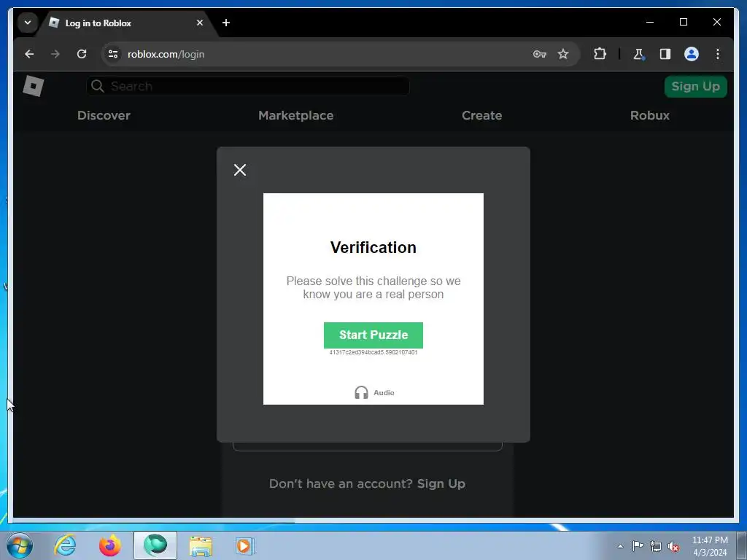747x560 pixels.
Task: Open the Discover menu item
Action: [x=104, y=115]
